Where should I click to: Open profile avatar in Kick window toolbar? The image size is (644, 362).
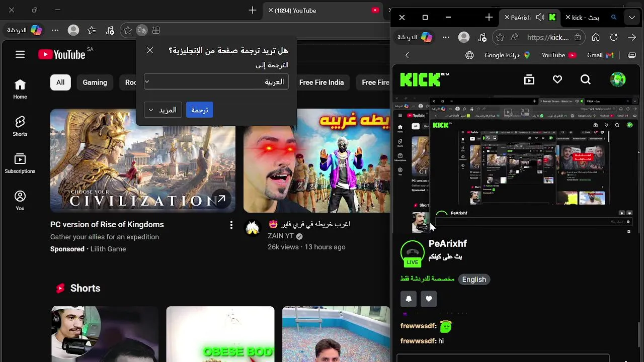[x=464, y=37]
